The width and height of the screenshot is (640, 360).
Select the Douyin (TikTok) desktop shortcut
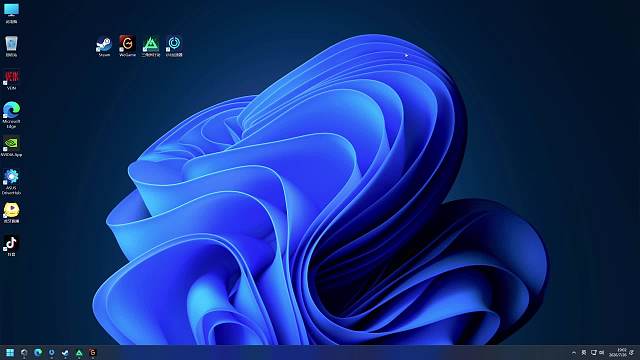11,246
